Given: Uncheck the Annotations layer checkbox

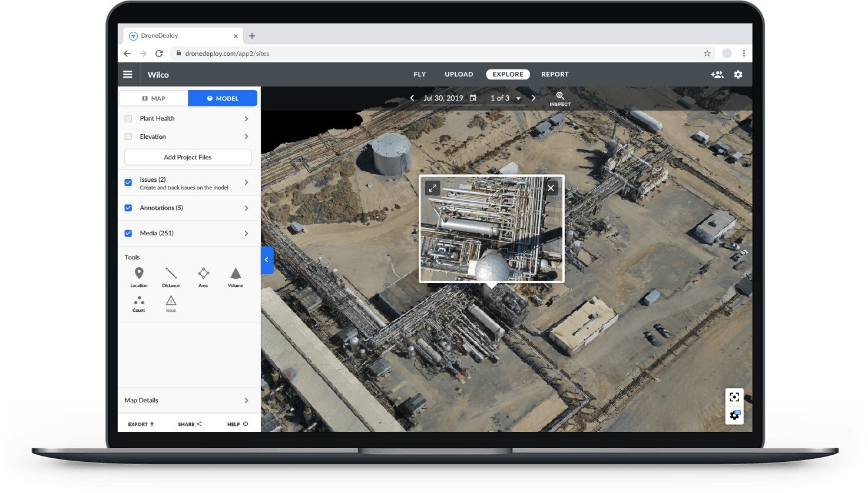Looking at the screenshot, I should [x=128, y=208].
